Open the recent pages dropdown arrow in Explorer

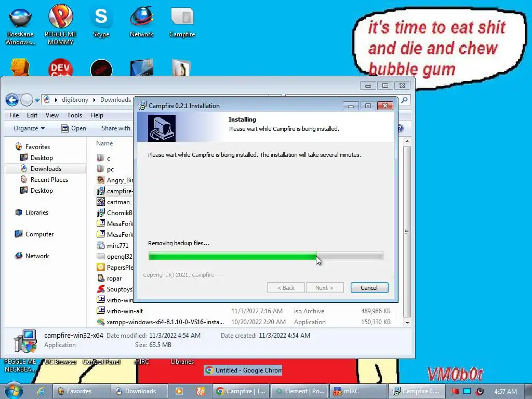(x=37, y=100)
